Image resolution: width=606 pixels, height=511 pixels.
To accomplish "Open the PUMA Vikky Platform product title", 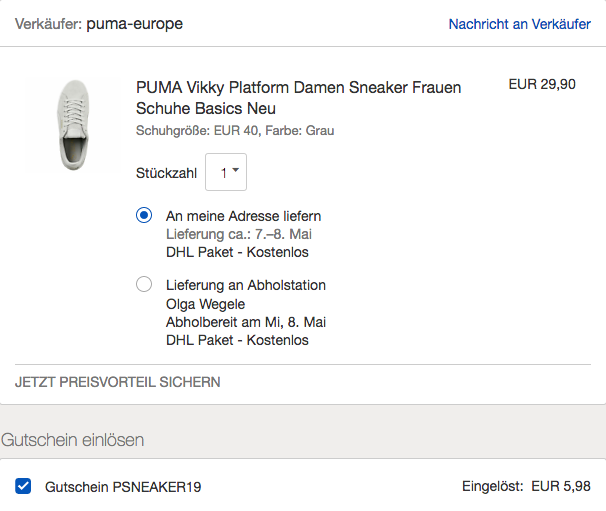I will click(298, 98).
